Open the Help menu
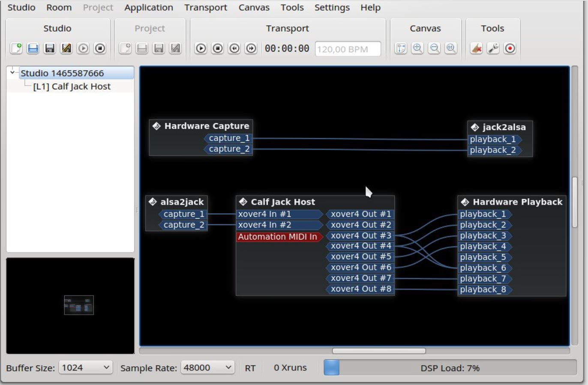Viewport: 588px width, 385px height. [371, 7]
